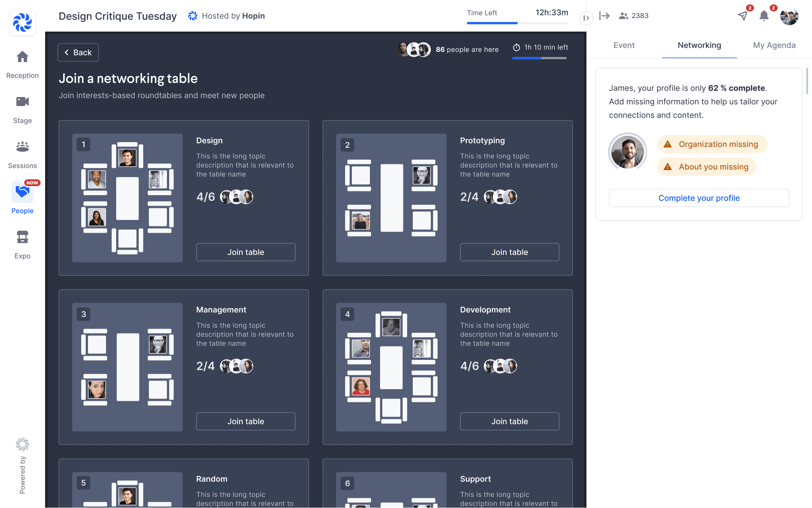Open the Stage camera icon
The image size is (812, 508).
click(23, 102)
